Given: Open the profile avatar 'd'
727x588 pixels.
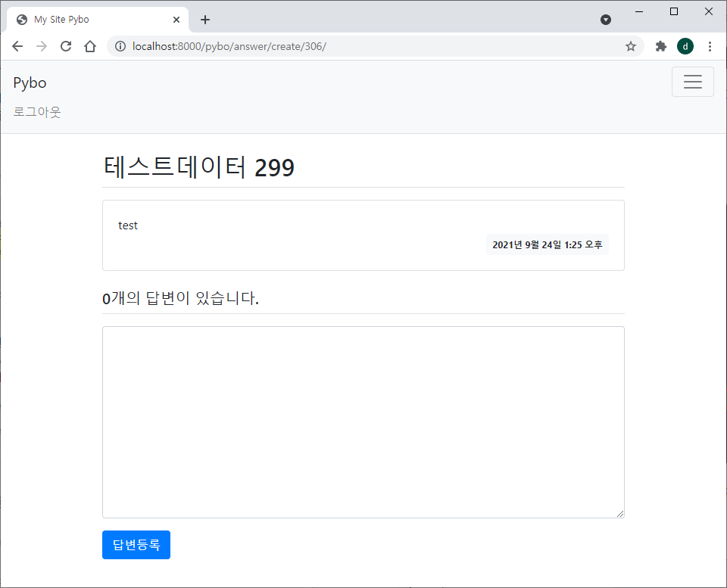Looking at the screenshot, I should click(x=685, y=46).
